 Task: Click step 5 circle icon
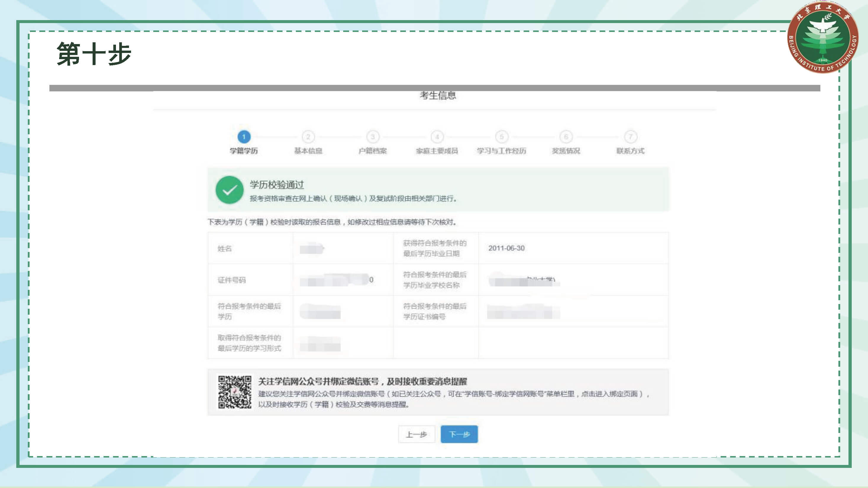pyautogui.click(x=502, y=137)
